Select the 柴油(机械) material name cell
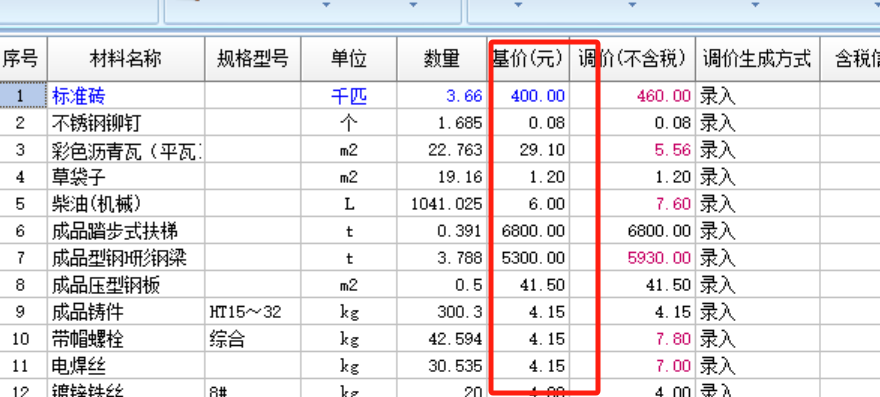This screenshot has height=397, width=880. click(x=126, y=203)
